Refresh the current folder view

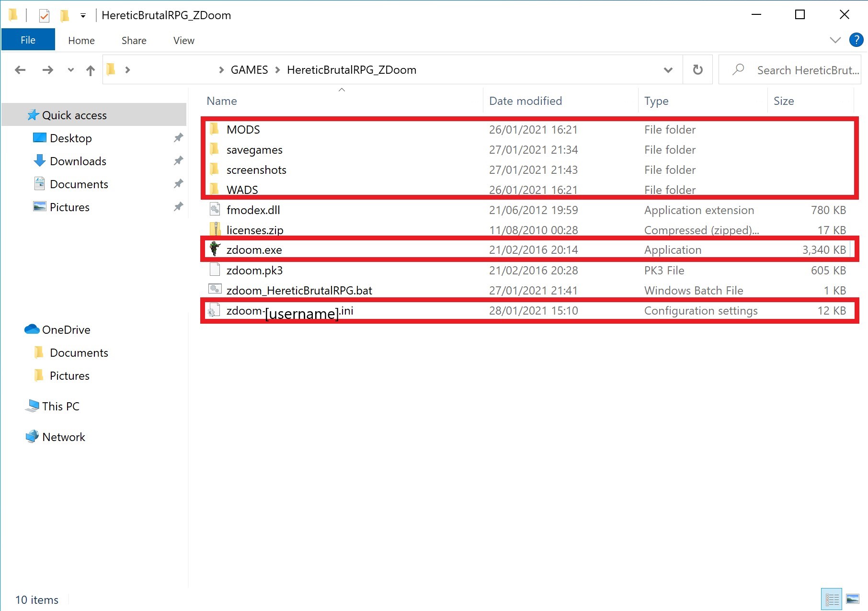(x=697, y=70)
